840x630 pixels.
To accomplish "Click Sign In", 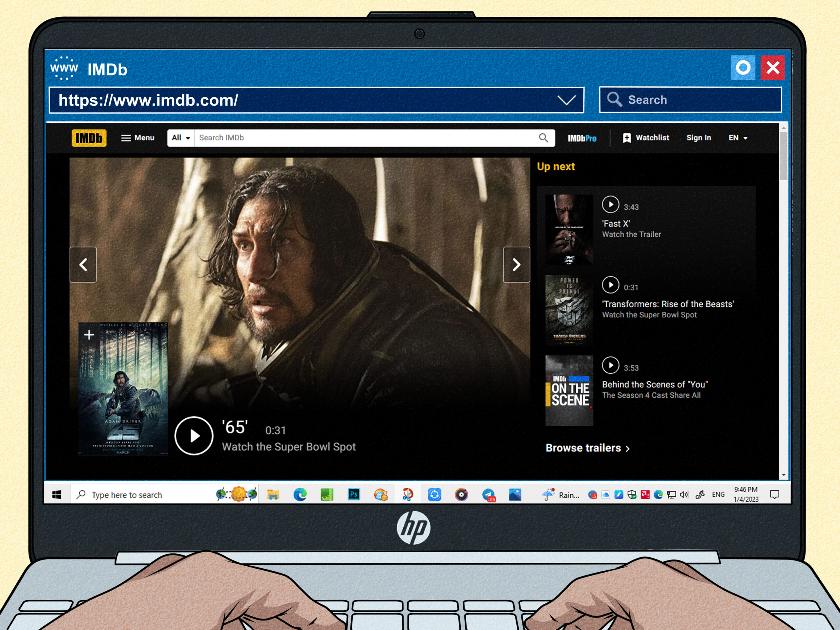I will pyautogui.click(x=698, y=138).
